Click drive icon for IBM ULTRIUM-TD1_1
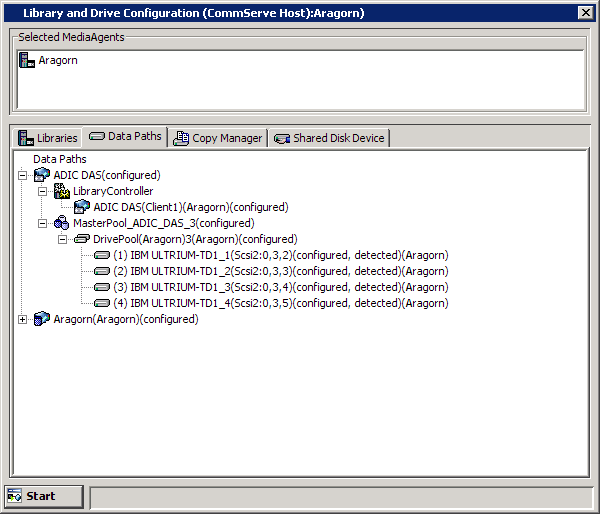The height and width of the screenshot is (514, 600). tap(102, 255)
